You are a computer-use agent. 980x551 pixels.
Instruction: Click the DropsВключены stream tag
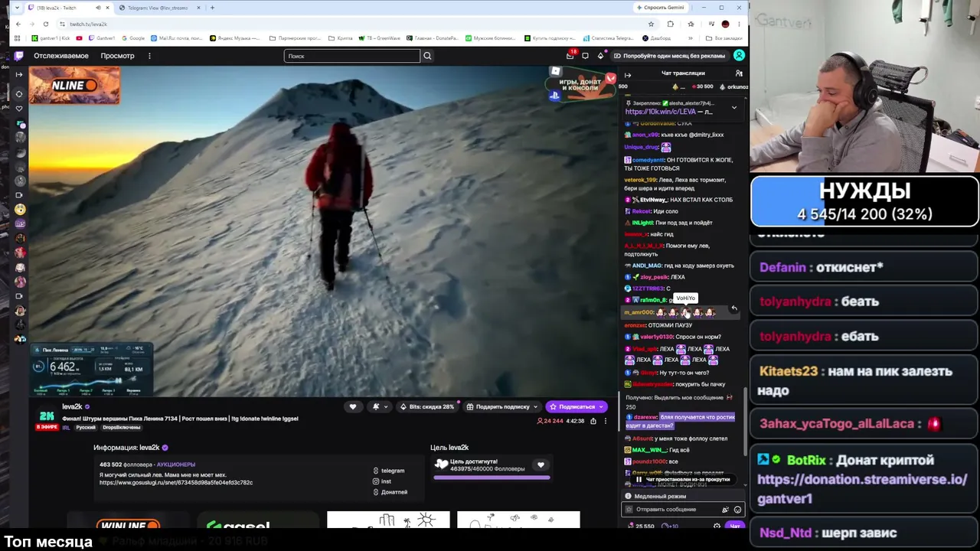click(120, 428)
